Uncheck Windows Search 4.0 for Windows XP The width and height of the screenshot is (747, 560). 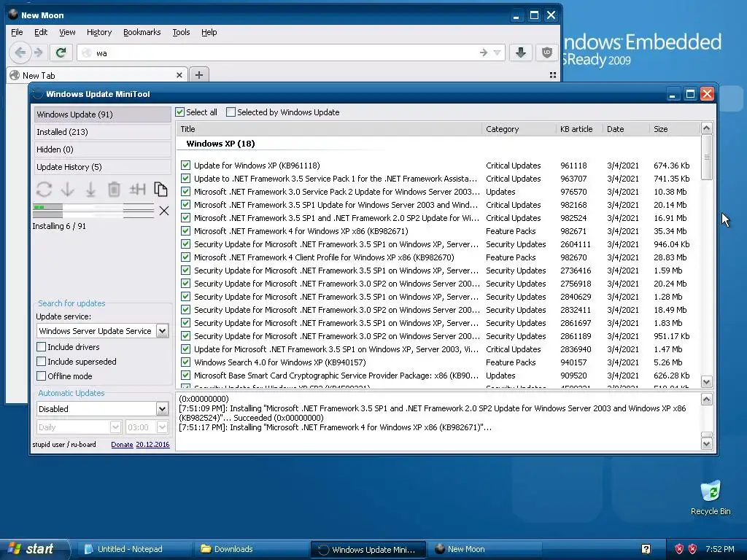[x=185, y=362]
